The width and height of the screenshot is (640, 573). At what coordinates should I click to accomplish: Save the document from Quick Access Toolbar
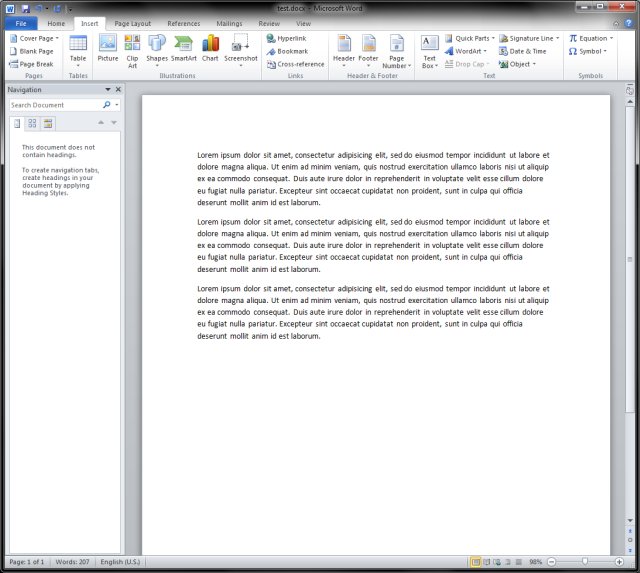(25, 9)
